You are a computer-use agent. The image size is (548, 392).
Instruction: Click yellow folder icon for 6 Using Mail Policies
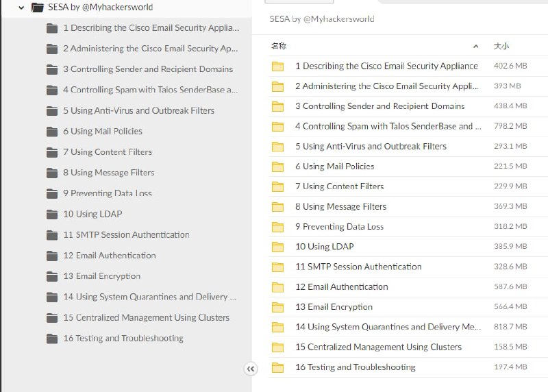coord(278,167)
